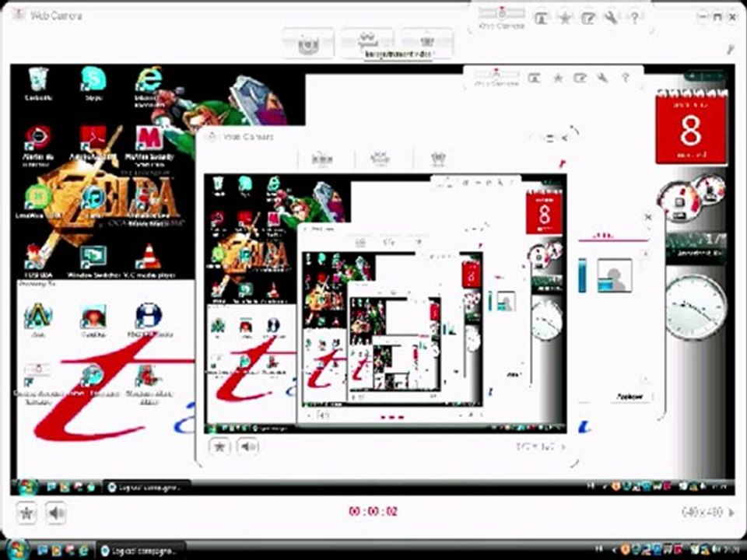Click the VLC media player cone in outer preview

click(149, 261)
